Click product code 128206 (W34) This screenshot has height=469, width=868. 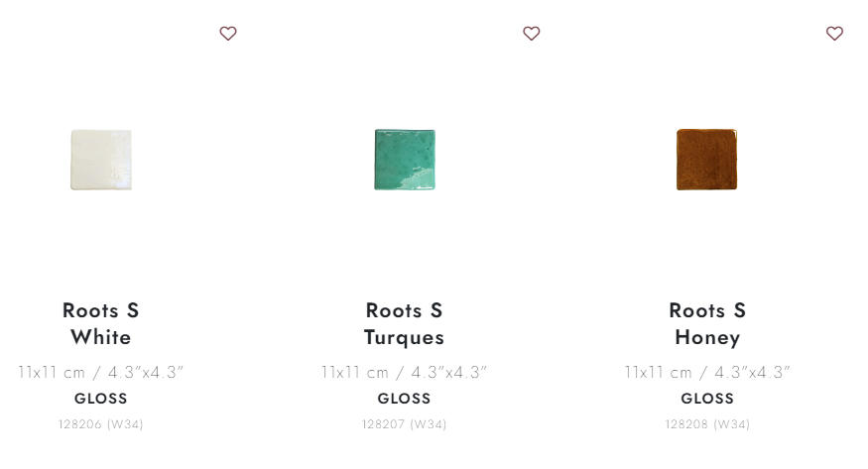point(101,424)
